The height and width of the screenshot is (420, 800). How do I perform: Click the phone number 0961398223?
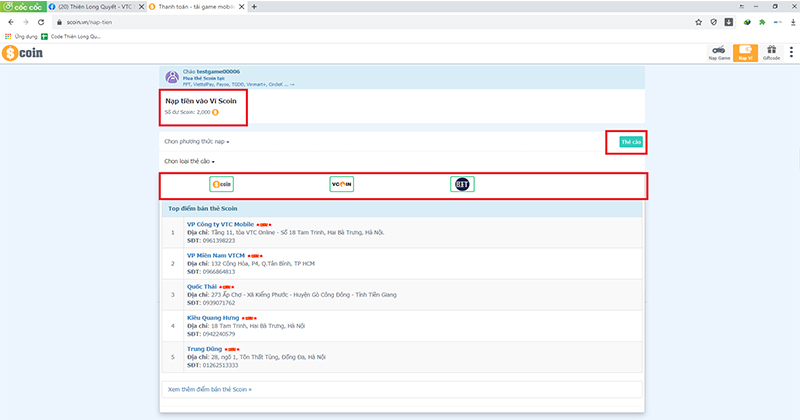click(219, 240)
